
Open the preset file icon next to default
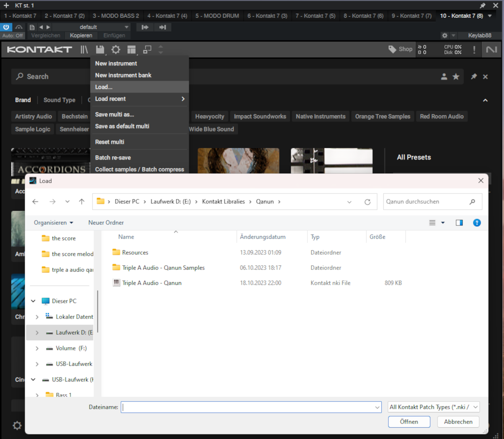tap(32, 27)
